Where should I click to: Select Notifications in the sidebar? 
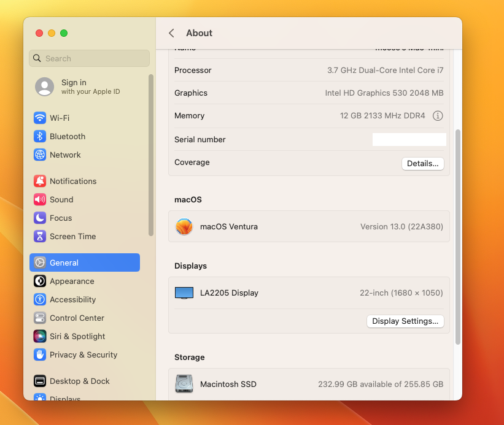85,181
